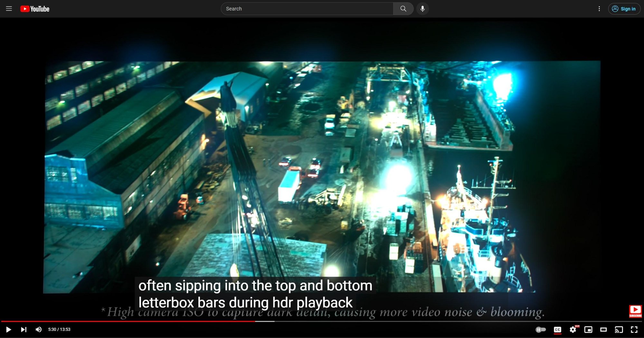Play the video
The height and width of the screenshot is (338, 644).
9,329
